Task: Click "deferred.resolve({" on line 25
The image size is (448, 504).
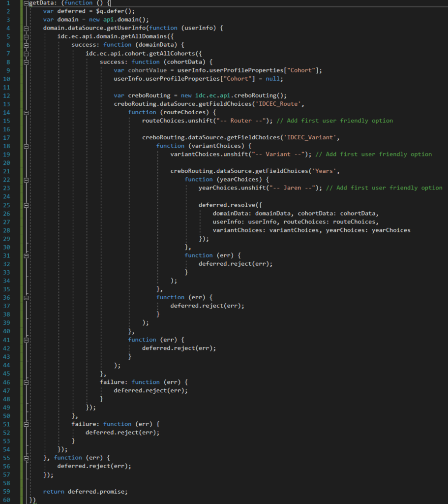Action: [230, 205]
